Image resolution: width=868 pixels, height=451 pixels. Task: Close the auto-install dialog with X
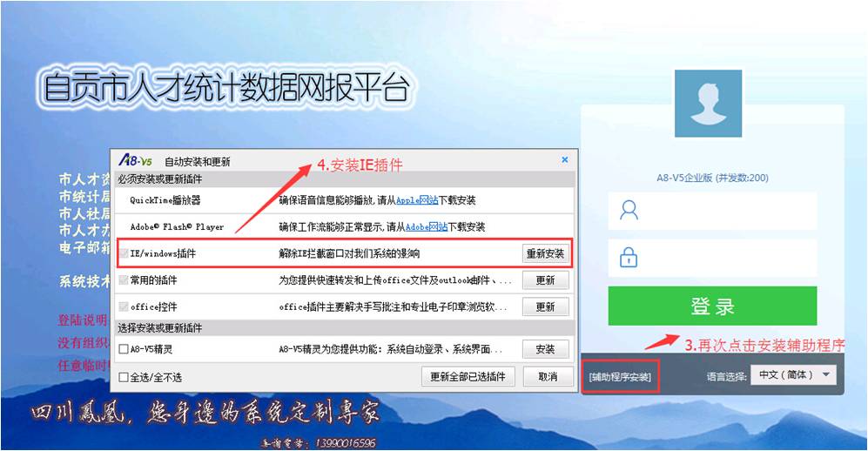[x=565, y=159]
